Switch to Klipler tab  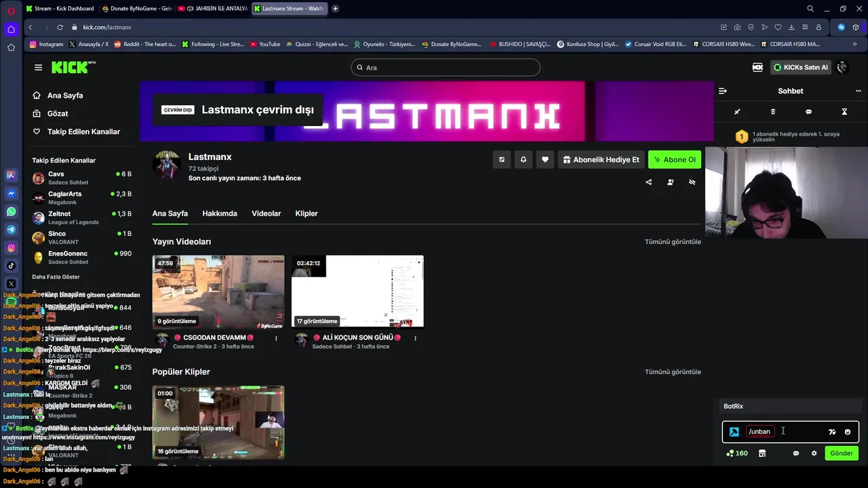[307, 213]
